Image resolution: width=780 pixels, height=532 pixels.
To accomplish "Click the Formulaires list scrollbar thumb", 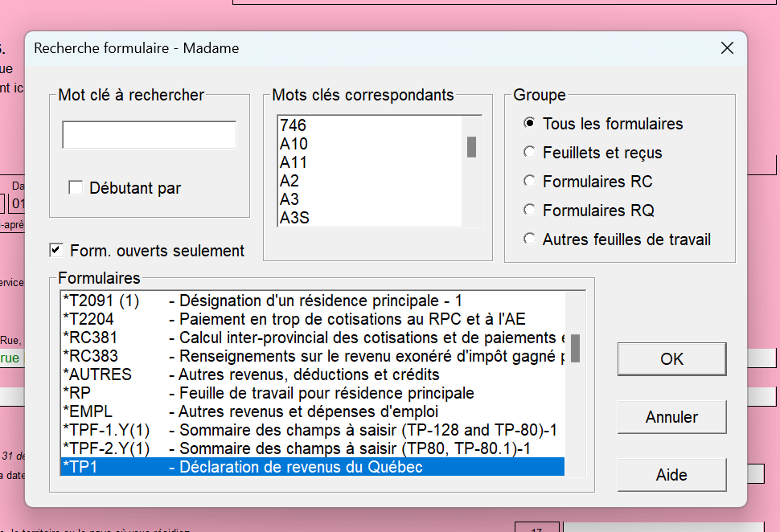I will pyautogui.click(x=575, y=348).
